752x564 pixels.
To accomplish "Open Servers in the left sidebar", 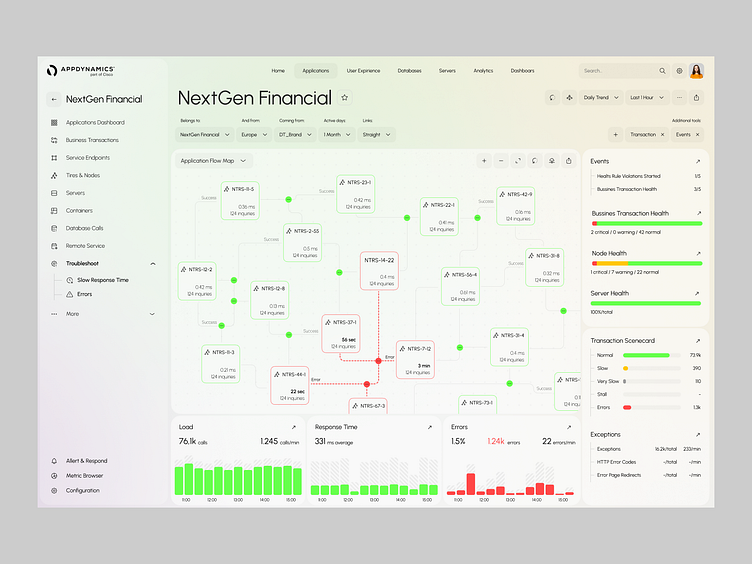I will [x=75, y=193].
